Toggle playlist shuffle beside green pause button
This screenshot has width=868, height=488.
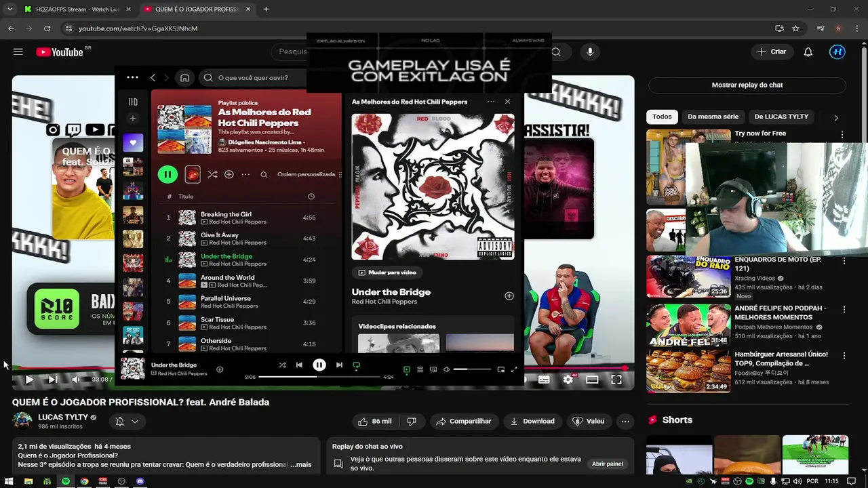(x=212, y=174)
